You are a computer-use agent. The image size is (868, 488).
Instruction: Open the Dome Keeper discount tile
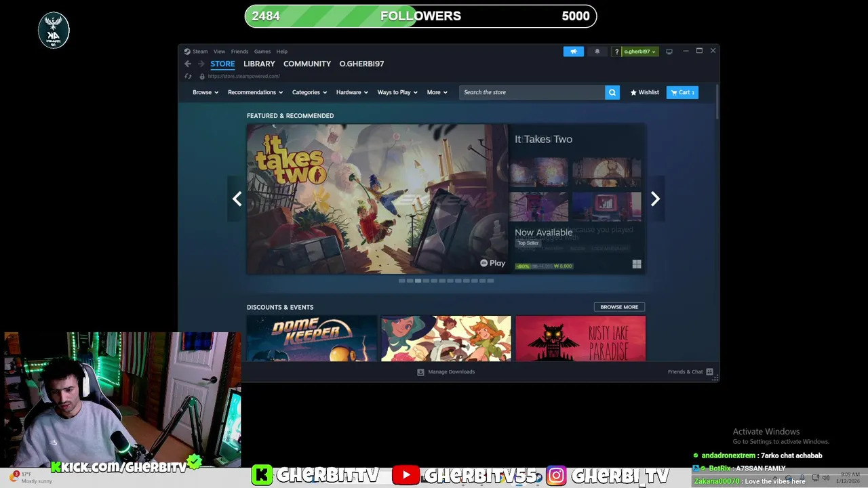click(312, 338)
